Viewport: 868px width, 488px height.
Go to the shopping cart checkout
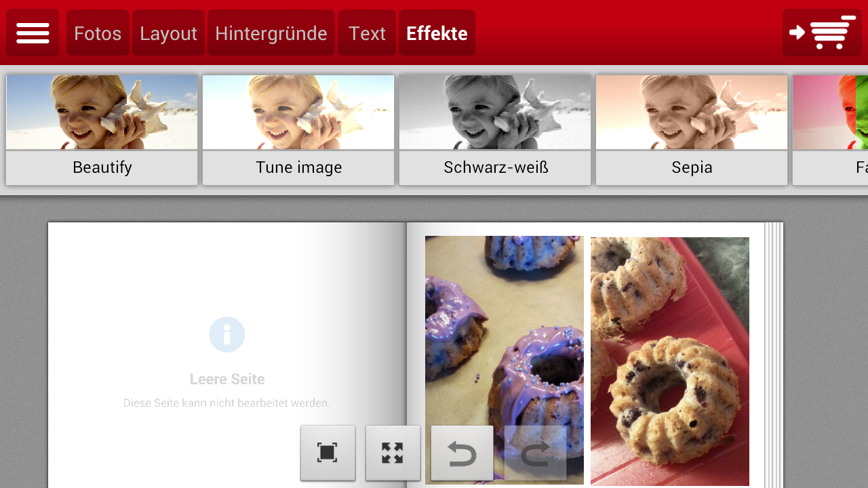(822, 33)
